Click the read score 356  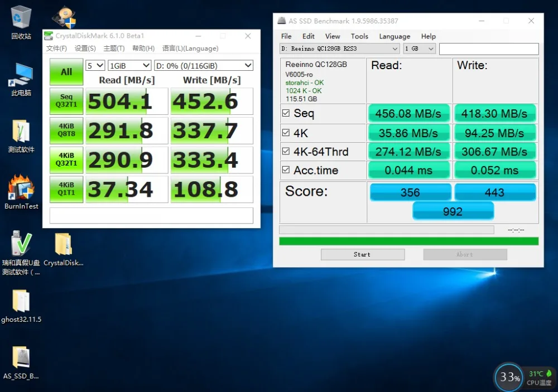tap(410, 192)
